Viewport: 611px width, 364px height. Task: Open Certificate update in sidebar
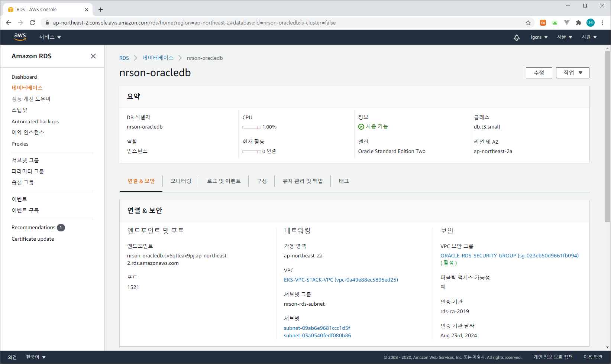tap(33, 239)
